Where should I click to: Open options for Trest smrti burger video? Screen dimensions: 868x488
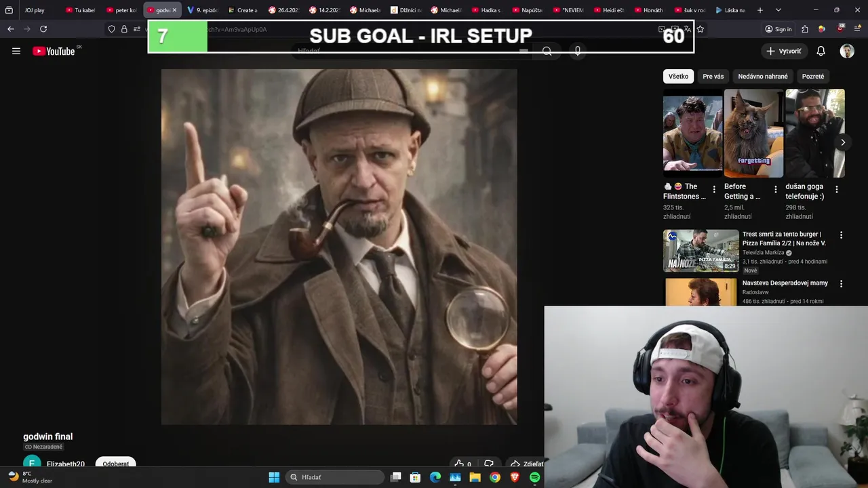(842, 235)
